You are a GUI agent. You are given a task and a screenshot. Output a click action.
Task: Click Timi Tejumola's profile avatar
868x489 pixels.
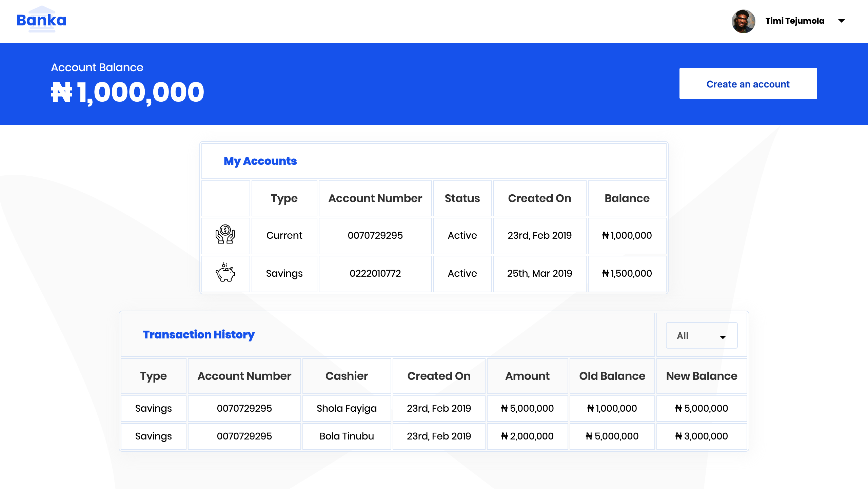[x=743, y=21]
